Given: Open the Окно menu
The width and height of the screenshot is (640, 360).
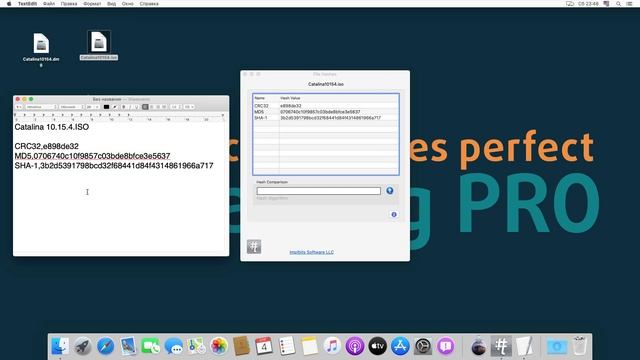Looking at the screenshot, I should [x=128, y=4].
